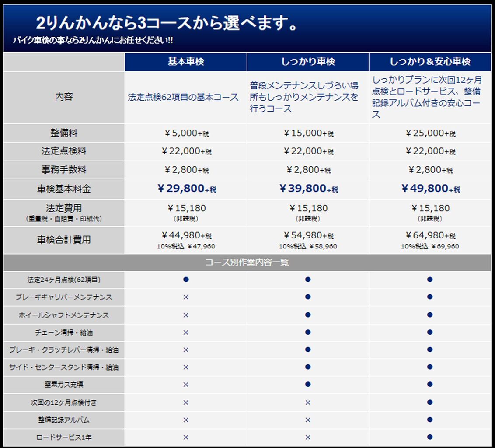Click the ￥2,800+税 cell under しっかり車検
Viewport: 495px width, 448px height.
(308, 170)
